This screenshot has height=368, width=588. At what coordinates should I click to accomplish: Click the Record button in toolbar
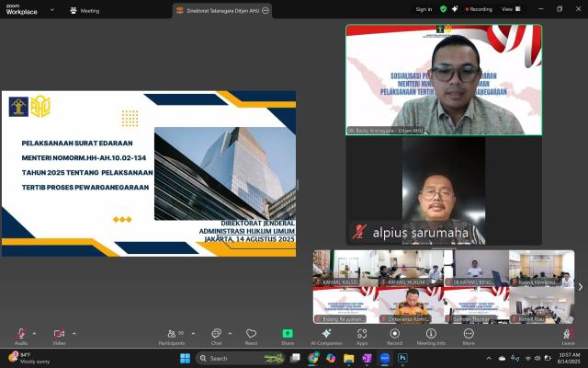pyautogui.click(x=395, y=335)
